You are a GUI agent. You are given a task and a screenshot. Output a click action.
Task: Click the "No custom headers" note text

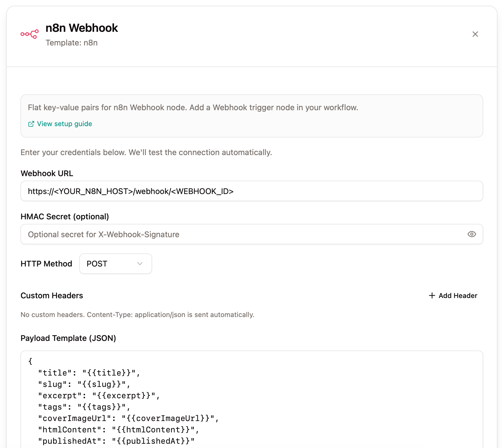(x=138, y=315)
